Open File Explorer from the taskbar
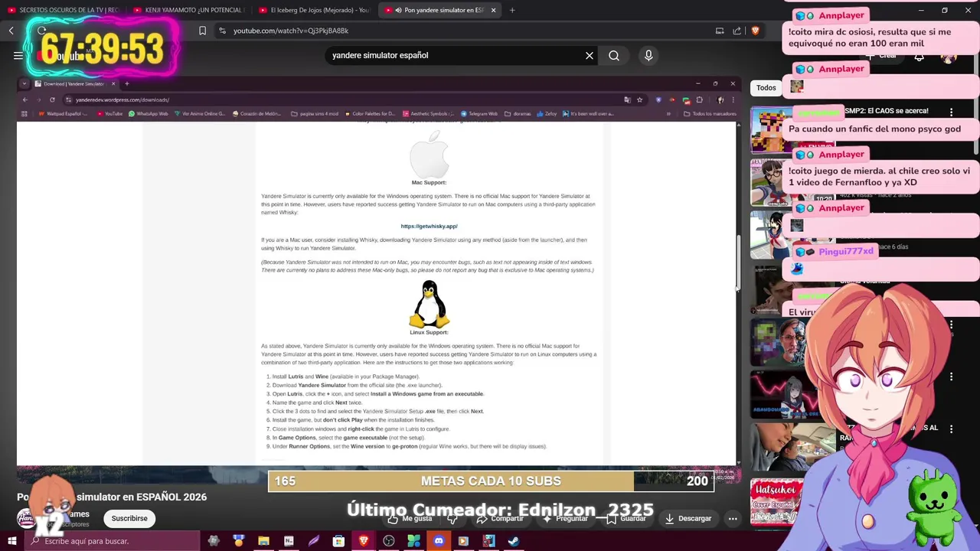980x551 pixels. point(263,541)
